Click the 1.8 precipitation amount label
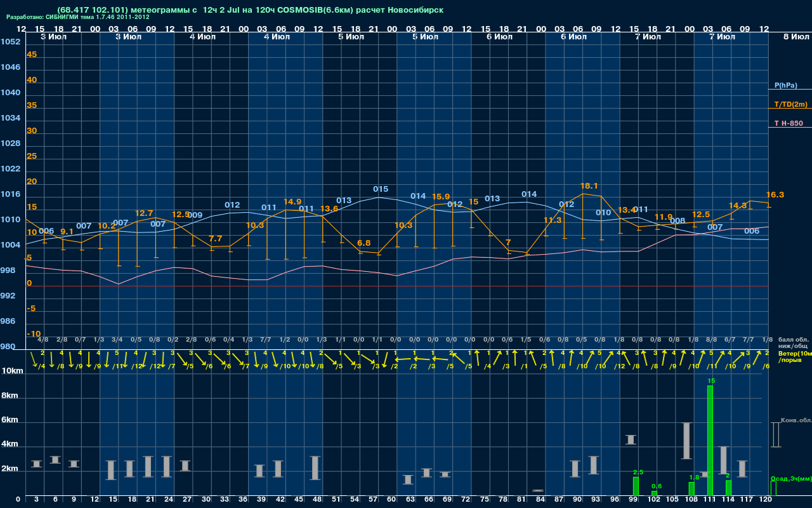This screenshot has width=812, height=508. pos(694,477)
